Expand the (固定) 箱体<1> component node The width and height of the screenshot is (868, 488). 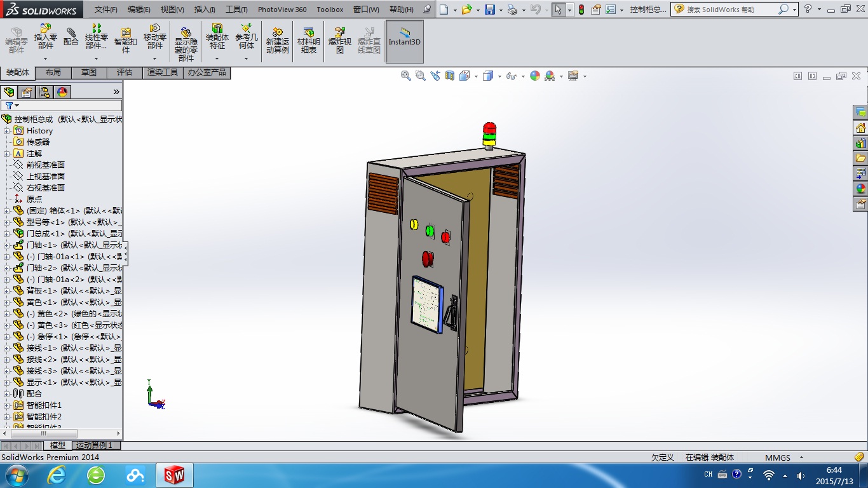[x=7, y=211]
